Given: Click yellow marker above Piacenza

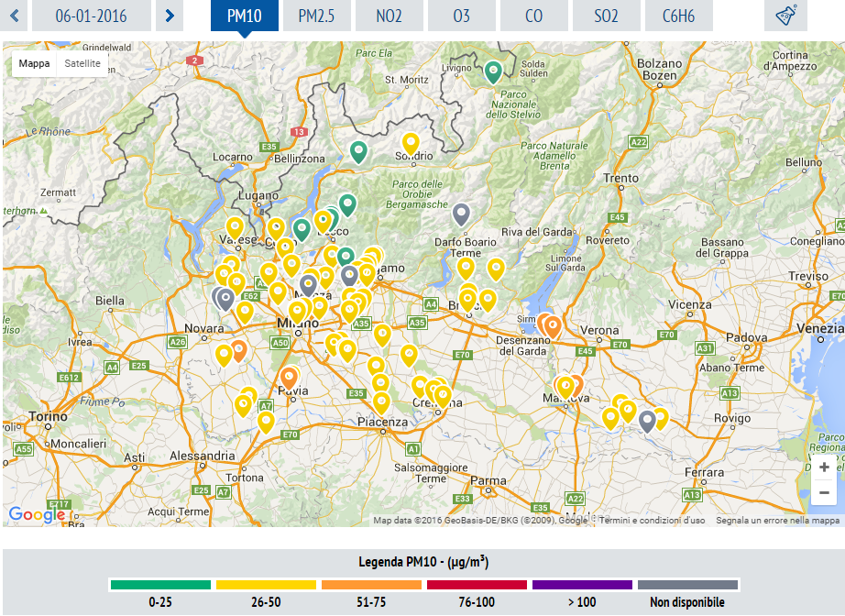Looking at the screenshot, I should point(381,402).
